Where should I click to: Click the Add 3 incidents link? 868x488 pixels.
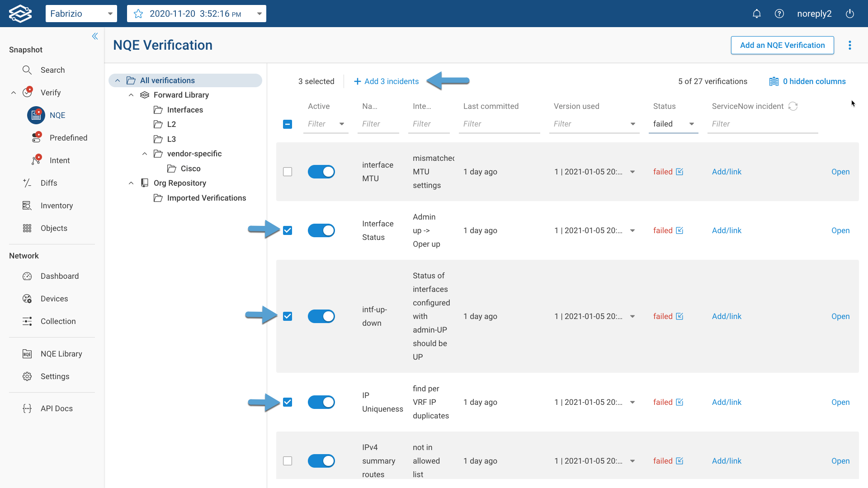coord(386,81)
